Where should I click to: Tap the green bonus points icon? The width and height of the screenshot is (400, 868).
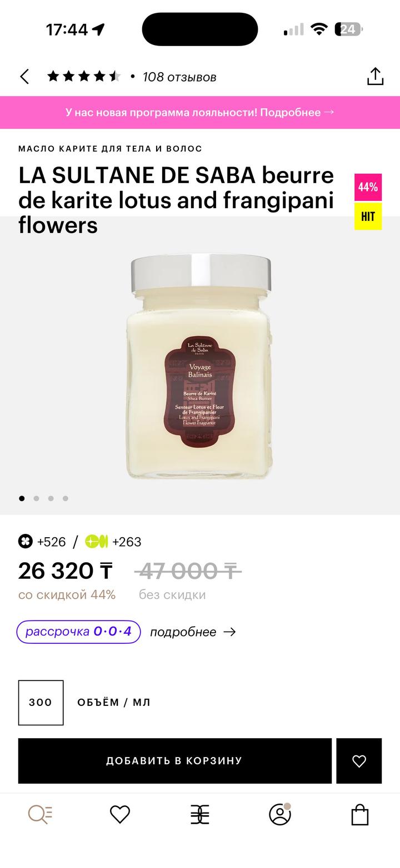(96, 542)
